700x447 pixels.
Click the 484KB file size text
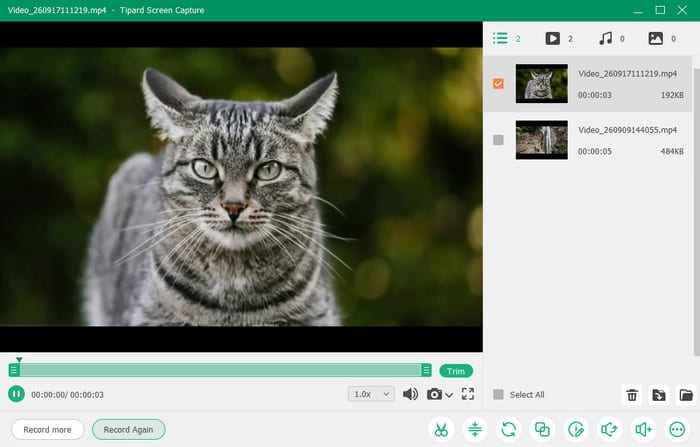coord(672,151)
